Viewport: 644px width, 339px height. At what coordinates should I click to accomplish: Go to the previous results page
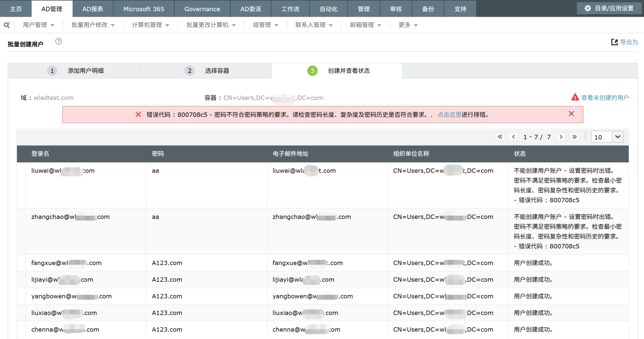click(x=513, y=137)
